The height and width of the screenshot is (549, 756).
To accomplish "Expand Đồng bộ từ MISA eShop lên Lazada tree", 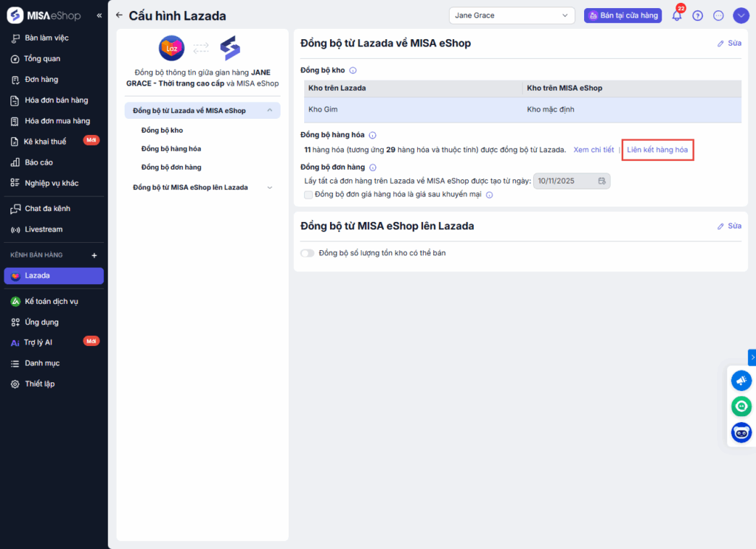I will click(270, 187).
